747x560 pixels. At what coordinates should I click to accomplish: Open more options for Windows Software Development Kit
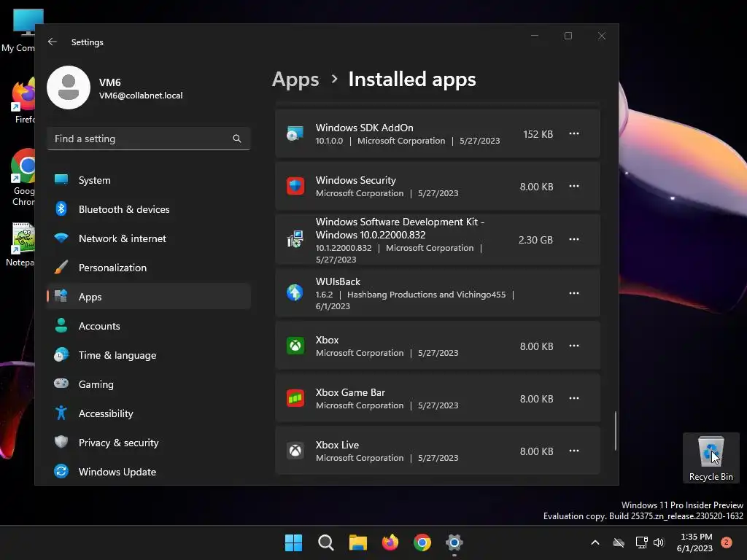(574, 239)
